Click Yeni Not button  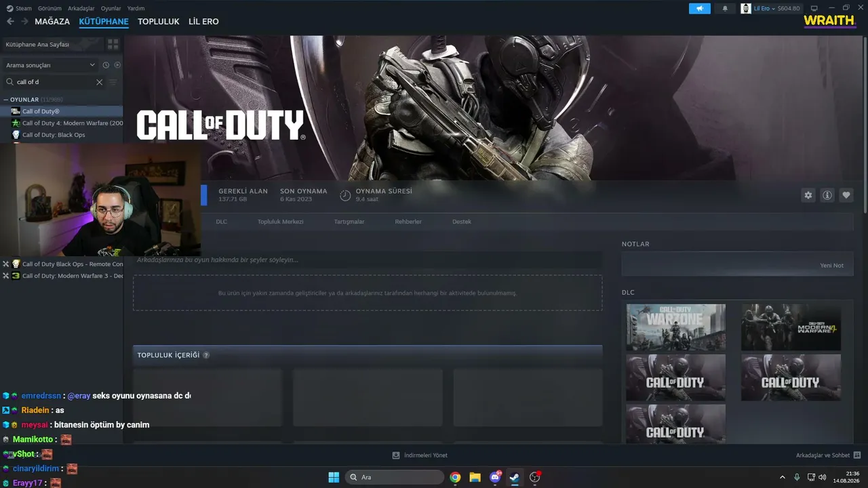point(832,266)
